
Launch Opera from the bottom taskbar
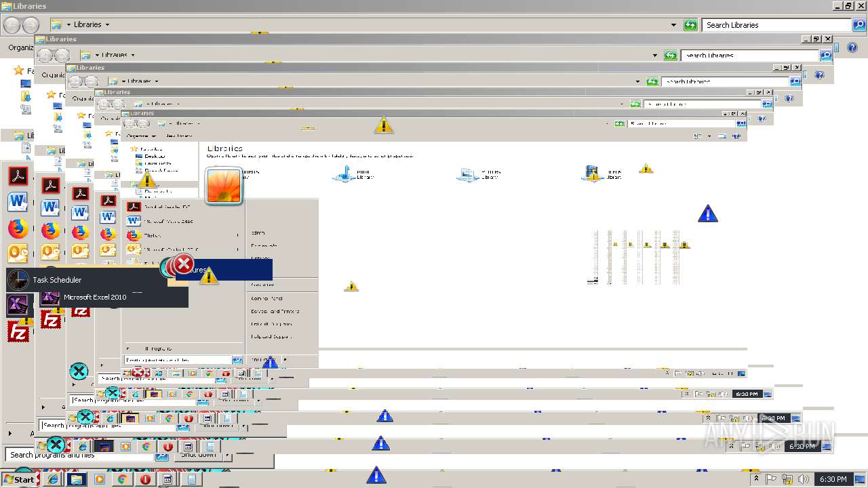pyautogui.click(x=145, y=479)
